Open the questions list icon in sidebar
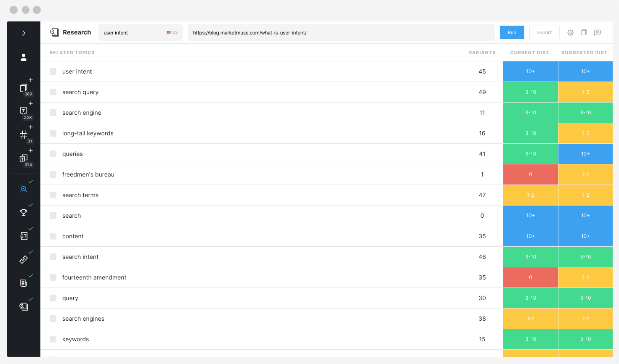Screen dimensions: 619x364 pyautogui.click(x=24, y=236)
